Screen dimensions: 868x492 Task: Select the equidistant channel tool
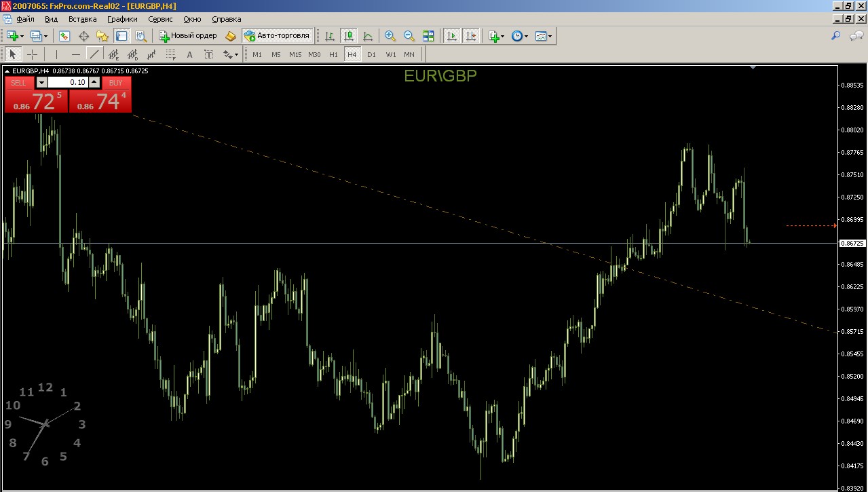point(114,54)
